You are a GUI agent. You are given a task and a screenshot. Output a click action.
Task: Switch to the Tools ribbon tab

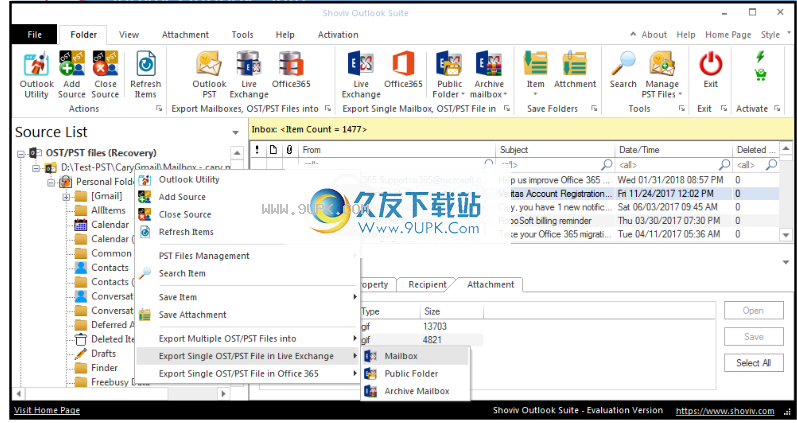coord(242,35)
